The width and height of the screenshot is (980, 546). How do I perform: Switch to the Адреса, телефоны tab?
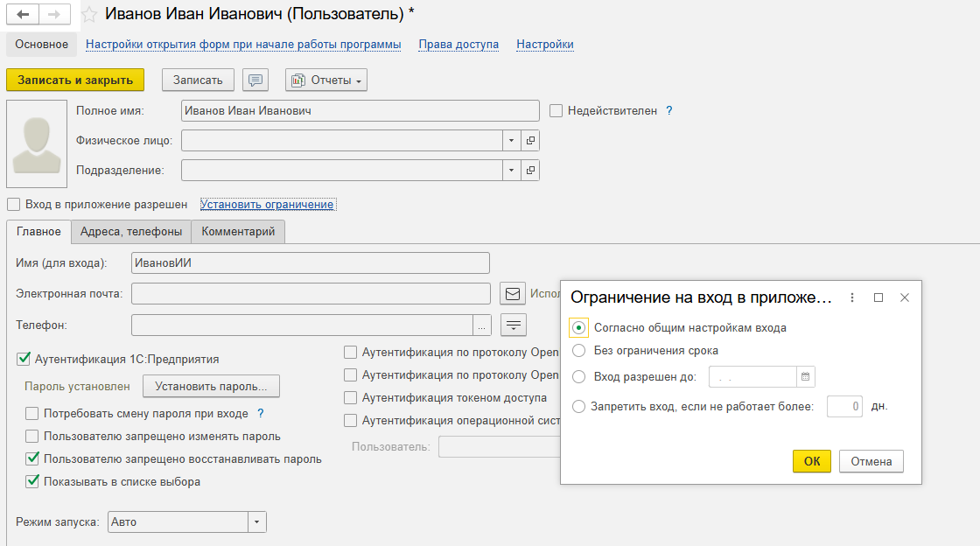(x=131, y=232)
